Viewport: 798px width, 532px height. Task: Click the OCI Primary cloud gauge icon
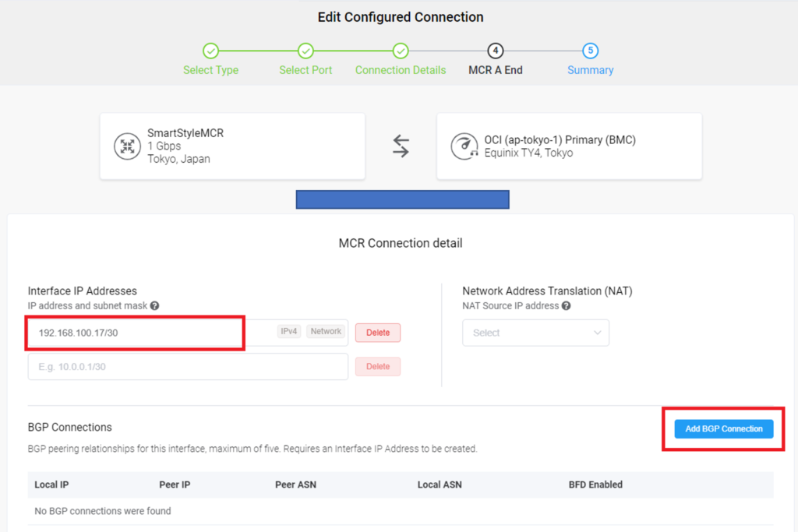[x=464, y=146]
